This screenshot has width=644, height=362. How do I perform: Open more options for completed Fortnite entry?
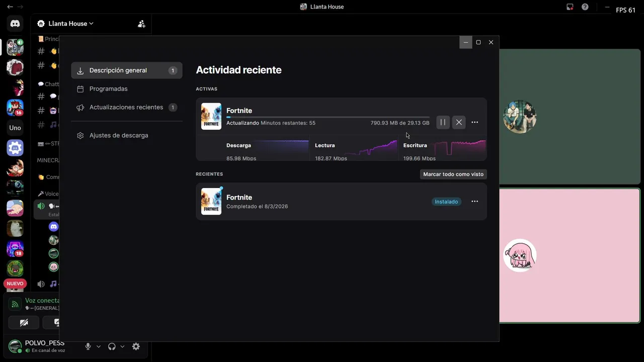pyautogui.click(x=474, y=202)
